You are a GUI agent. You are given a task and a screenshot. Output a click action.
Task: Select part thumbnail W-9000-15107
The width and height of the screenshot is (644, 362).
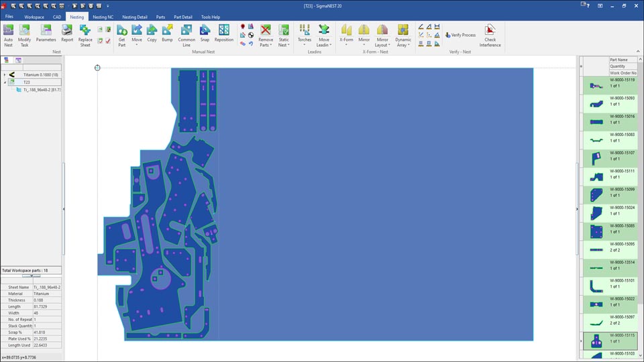tap(594, 159)
